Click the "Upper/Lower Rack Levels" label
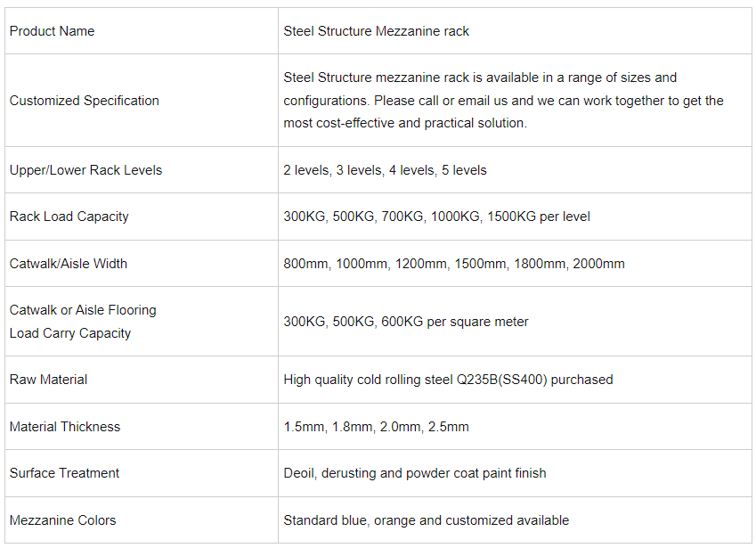Screen dimensions: 756x548 85,170
